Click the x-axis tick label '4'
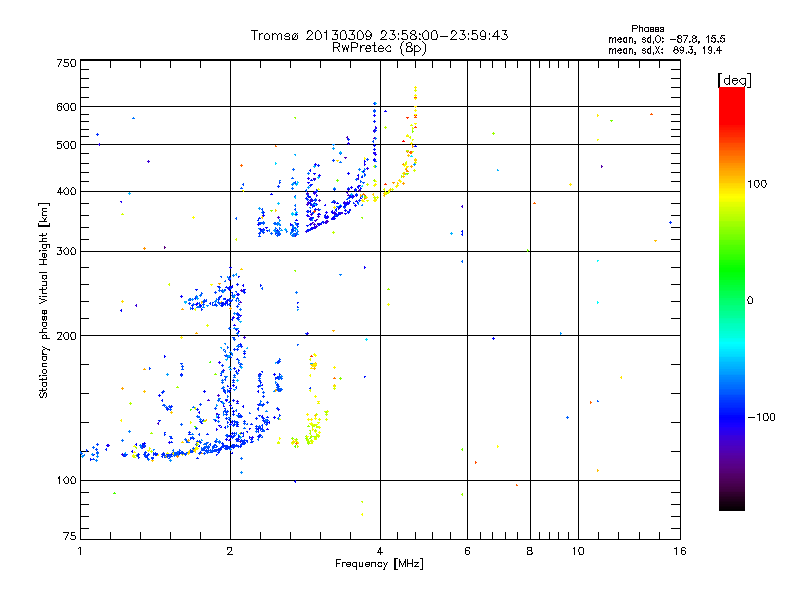Viewport: 800px width, 600px height. [x=380, y=551]
